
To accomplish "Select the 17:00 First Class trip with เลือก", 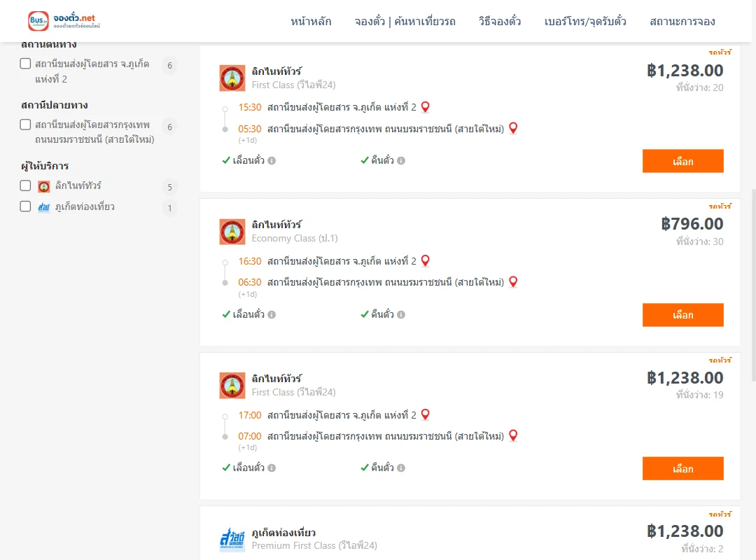I will [682, 468].
